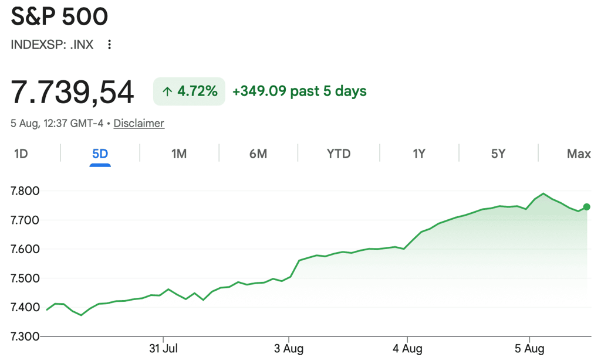Screen dimensions: 601x364
Task: Select the 1D time range tab
Action: click(x=21, y=154)
